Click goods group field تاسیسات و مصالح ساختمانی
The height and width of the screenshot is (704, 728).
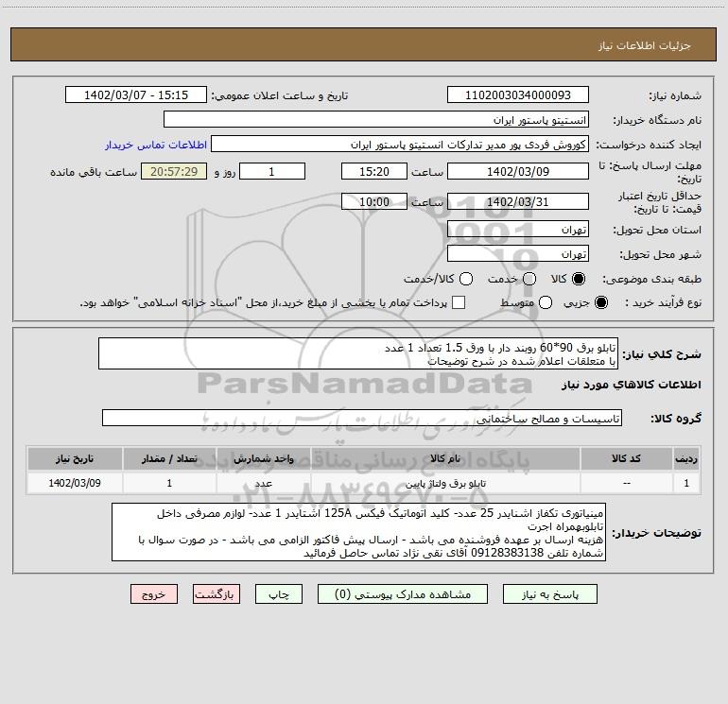click(x=362, y=418)
